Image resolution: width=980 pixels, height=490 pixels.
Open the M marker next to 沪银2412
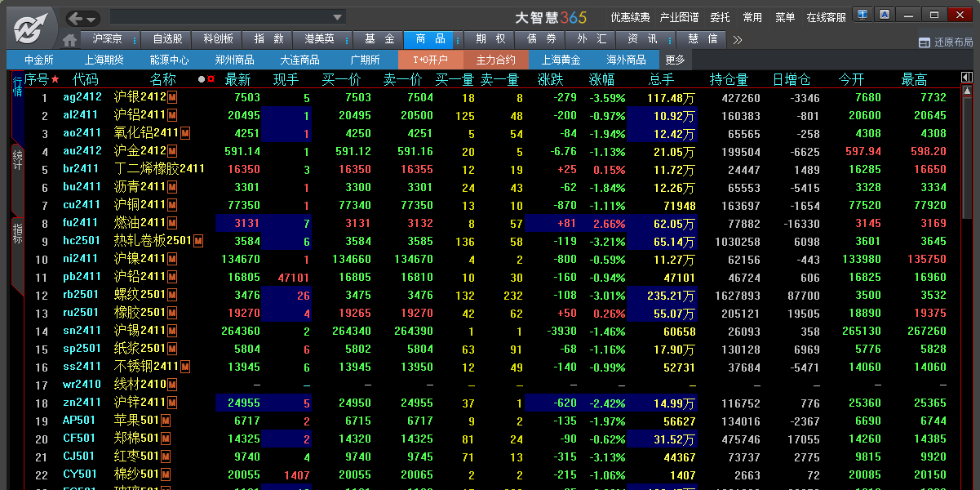click(x=172, y=98)
